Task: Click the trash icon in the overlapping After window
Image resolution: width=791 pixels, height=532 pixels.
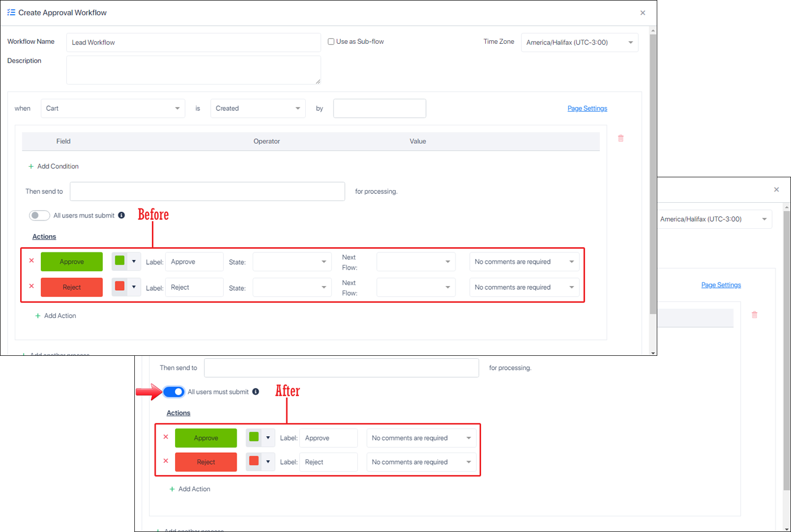Action: [x=754, y=314]
